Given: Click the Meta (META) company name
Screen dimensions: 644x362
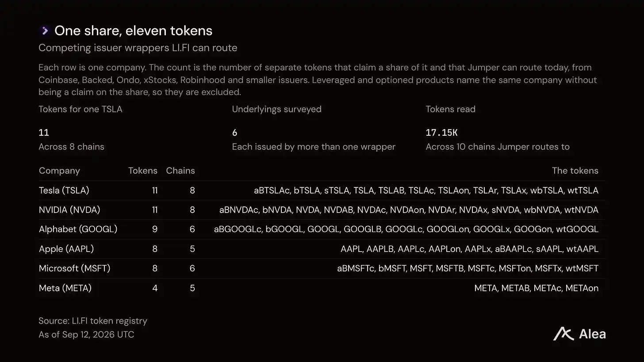Looking at the screenshot, I should 65,288.
